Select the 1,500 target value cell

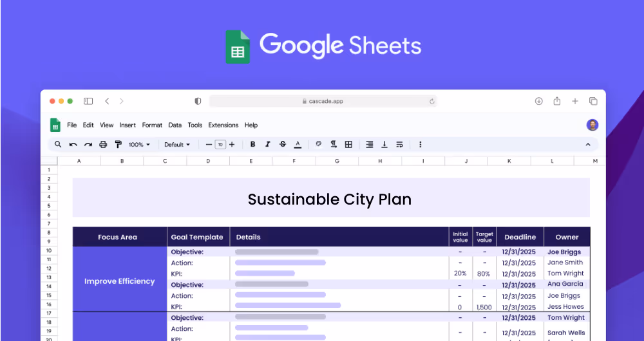click(484, 307)
